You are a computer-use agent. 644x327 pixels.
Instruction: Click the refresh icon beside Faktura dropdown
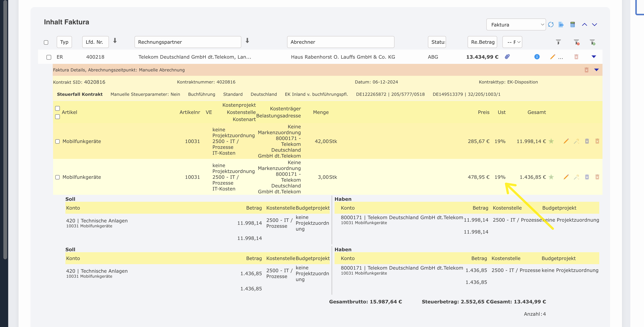pyautogui.click(x=551, y=24)
